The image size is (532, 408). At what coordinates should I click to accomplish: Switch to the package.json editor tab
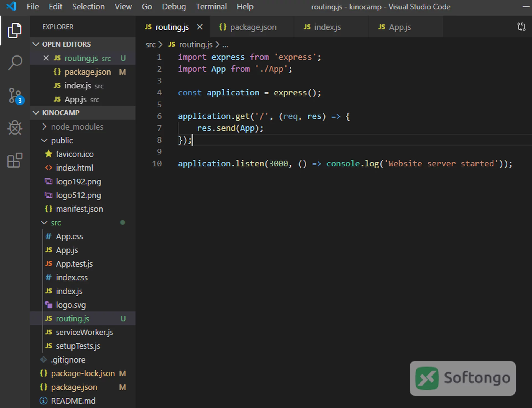click(252, 27)
